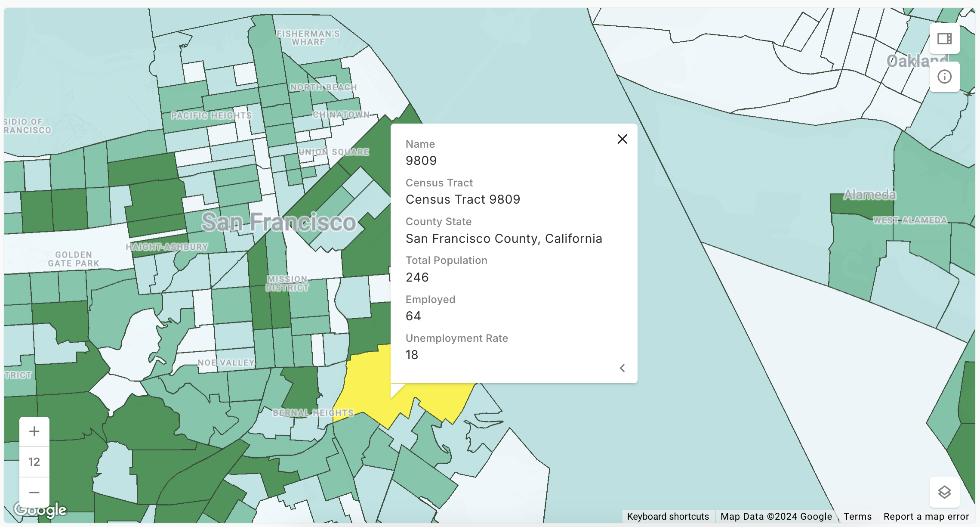Open the Terms link
The height and width of the screenshot is (527, 980).
coord(857,516)
